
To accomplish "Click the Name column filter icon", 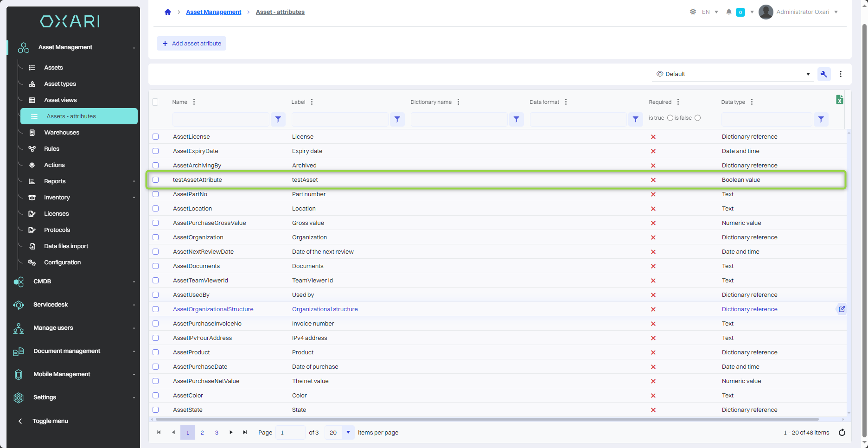I will [x=278, y=119].
